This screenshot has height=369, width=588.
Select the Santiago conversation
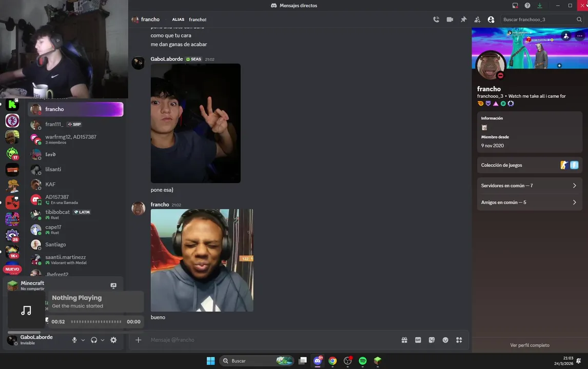(76, 244)
